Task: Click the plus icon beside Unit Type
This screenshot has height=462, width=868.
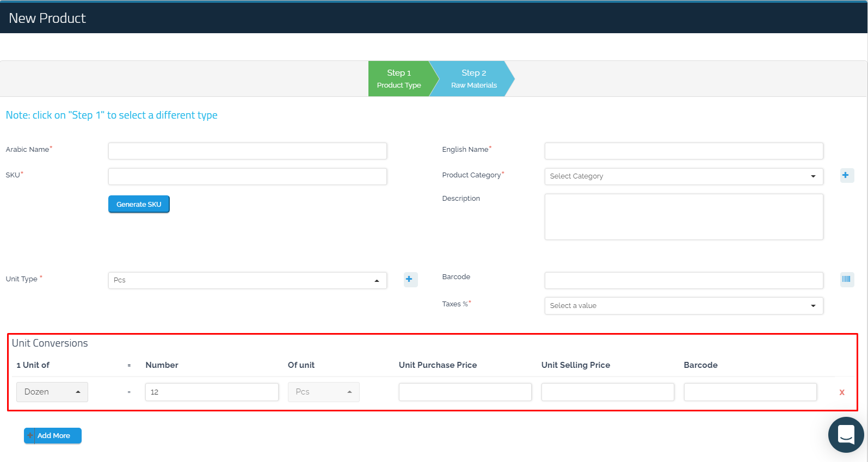Action: tap(410, 280)
